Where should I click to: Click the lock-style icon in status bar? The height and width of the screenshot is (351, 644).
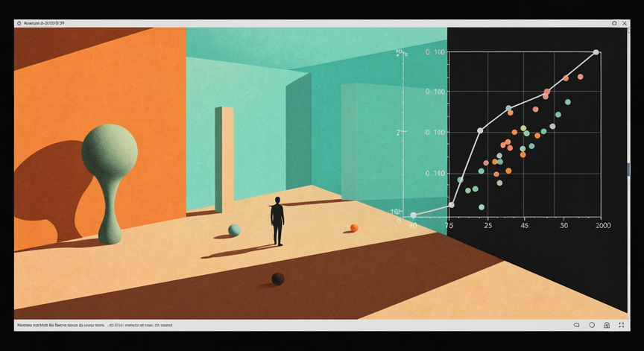(607, 325)
